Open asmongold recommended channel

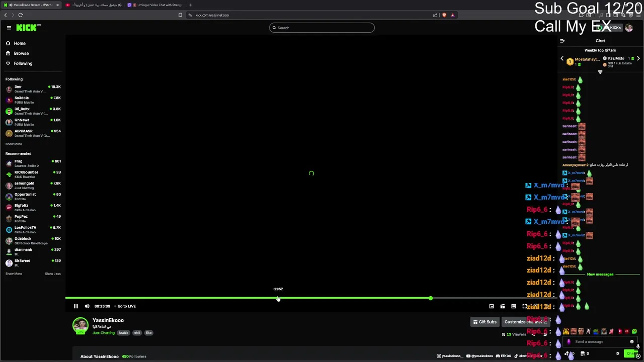[x=33, y=186]
